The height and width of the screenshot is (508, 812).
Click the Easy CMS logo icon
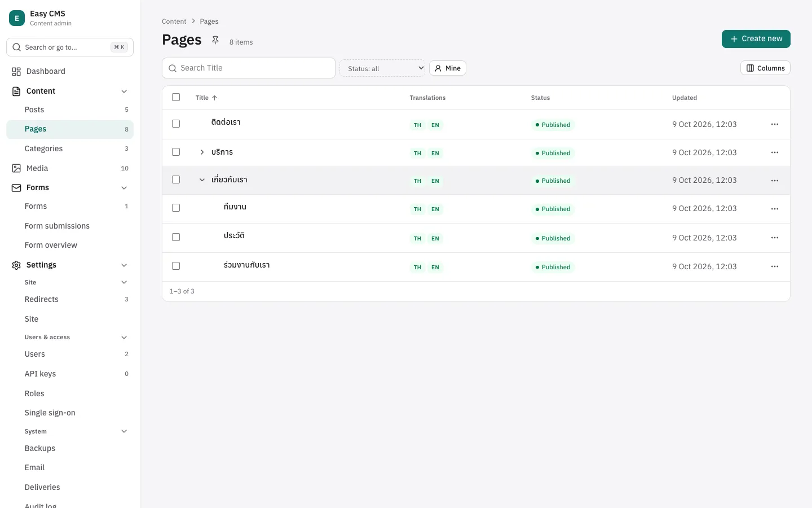(x=17, y=18)
